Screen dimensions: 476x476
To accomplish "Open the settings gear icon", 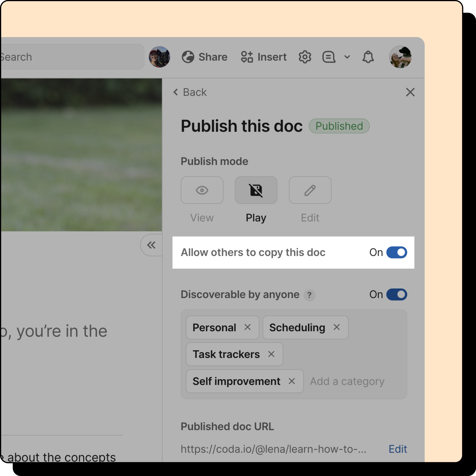I will click(305, 57).
